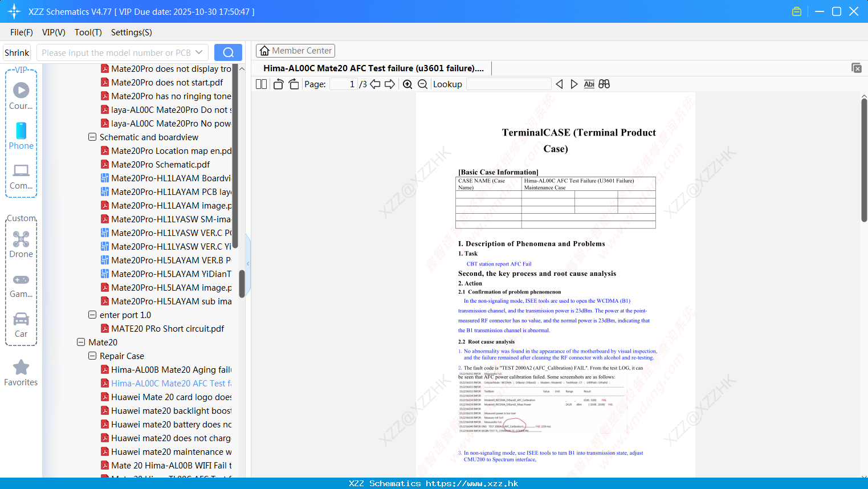Open the Tool(T) menu

[x=88, y=32]
